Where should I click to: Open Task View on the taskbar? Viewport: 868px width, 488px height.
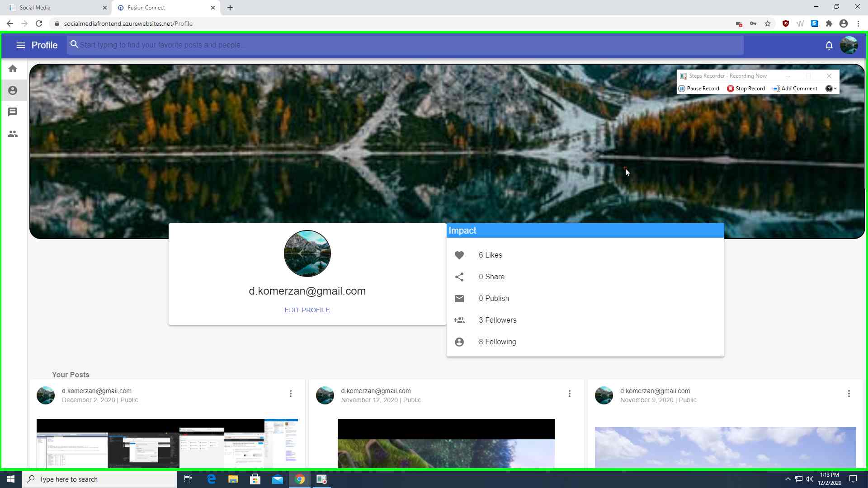click(x=188, y=479)
